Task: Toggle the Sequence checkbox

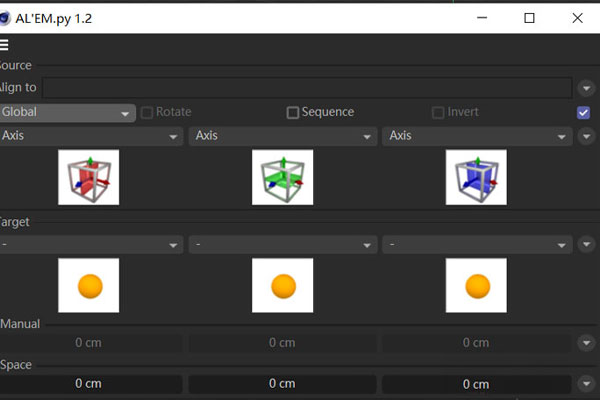Action: [x=293, y=113]
